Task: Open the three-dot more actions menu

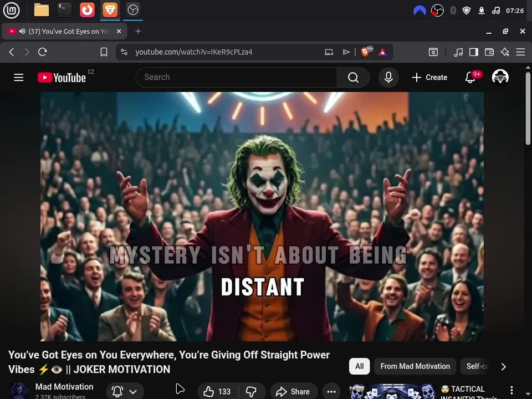Action: (x=331, y=392)
